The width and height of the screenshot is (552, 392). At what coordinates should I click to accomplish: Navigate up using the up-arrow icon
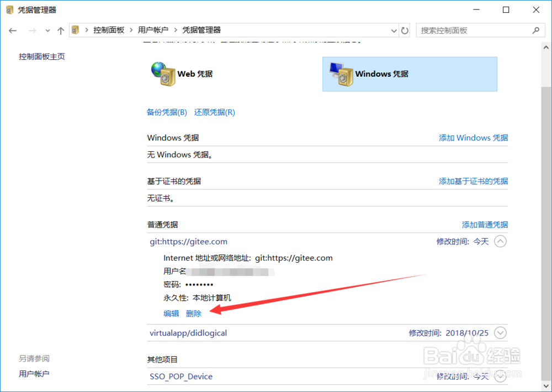point(61,30)
